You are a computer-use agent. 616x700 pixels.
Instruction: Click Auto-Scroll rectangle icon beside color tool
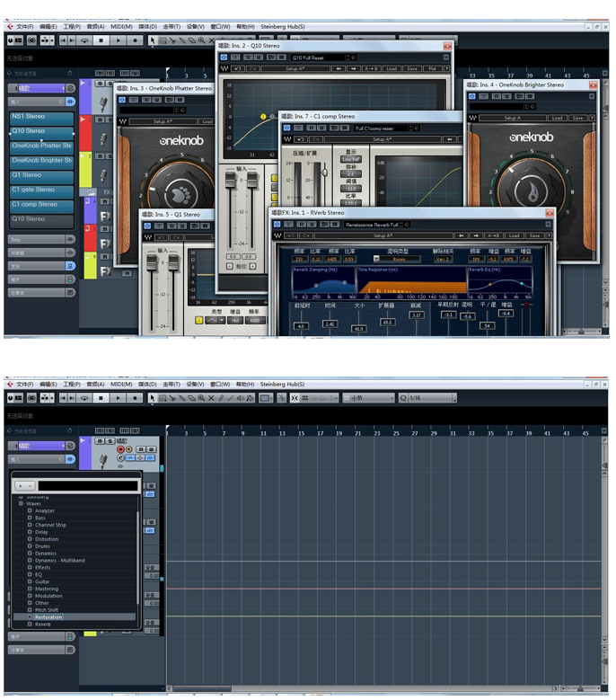(x=266, y=398)
